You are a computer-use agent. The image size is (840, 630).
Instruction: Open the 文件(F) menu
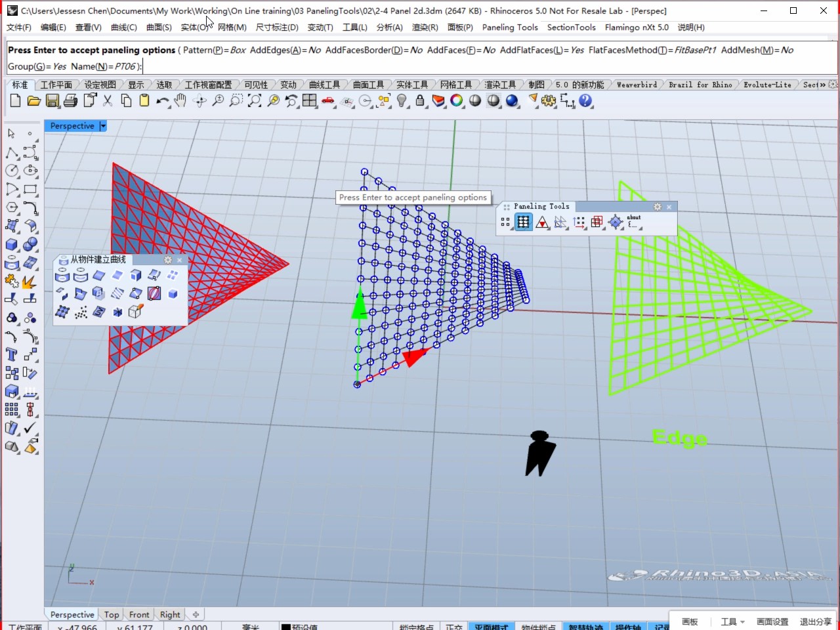pyautogui.click(x=19, y=28)
